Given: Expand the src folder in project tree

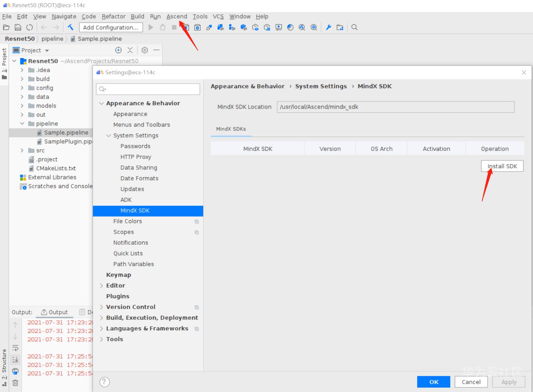Looking at the screenshot, I should click(22, 150).
